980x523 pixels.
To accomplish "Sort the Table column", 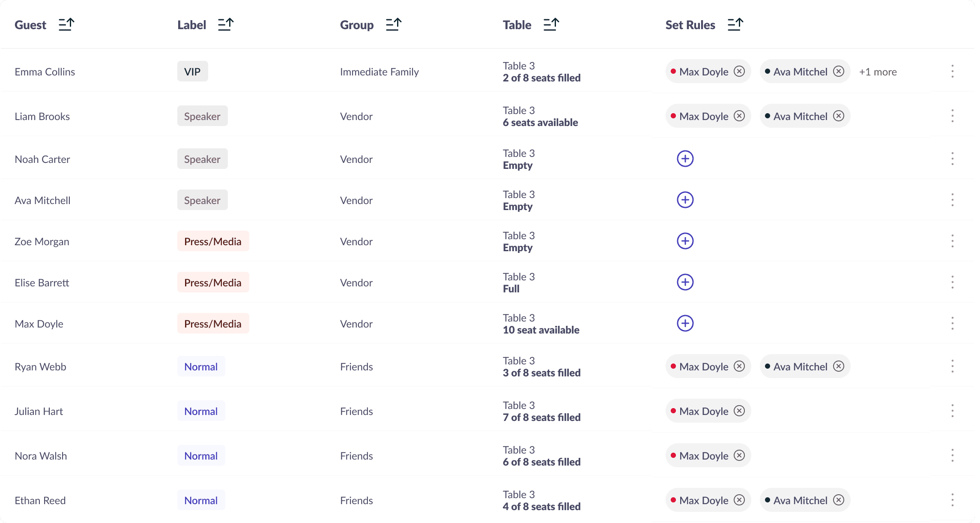I will 551,25.
